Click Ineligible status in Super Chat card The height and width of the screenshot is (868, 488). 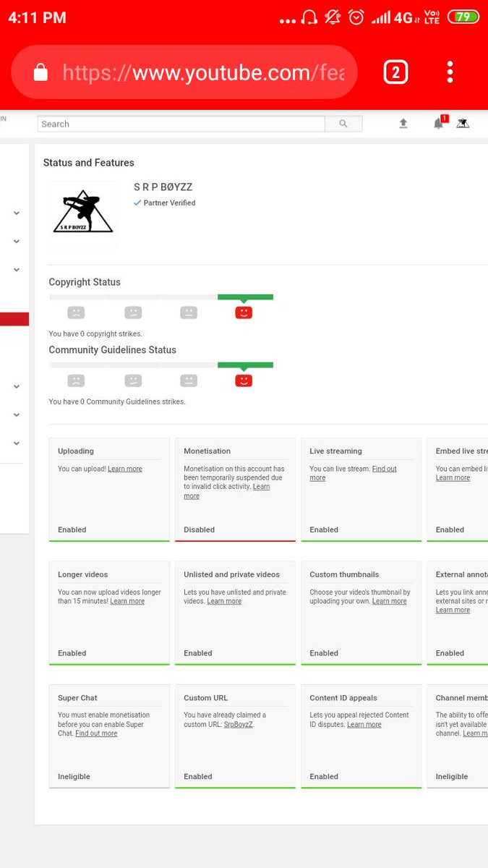[x=74, y=776]
